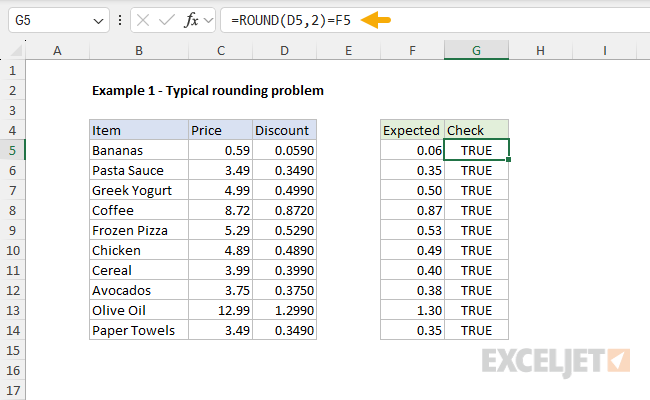The image size is (650, 400).
Task: Select column C header
Action: click(x=221, y=51)
